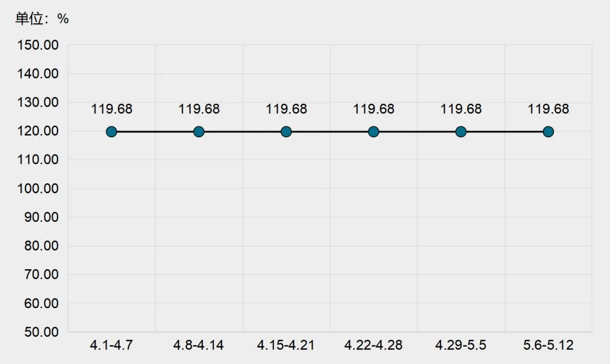Viewport: 610px width, 364px height.
Task: Click the circle marker for week 4.29-5.5
Action: (x=461, y=131)
